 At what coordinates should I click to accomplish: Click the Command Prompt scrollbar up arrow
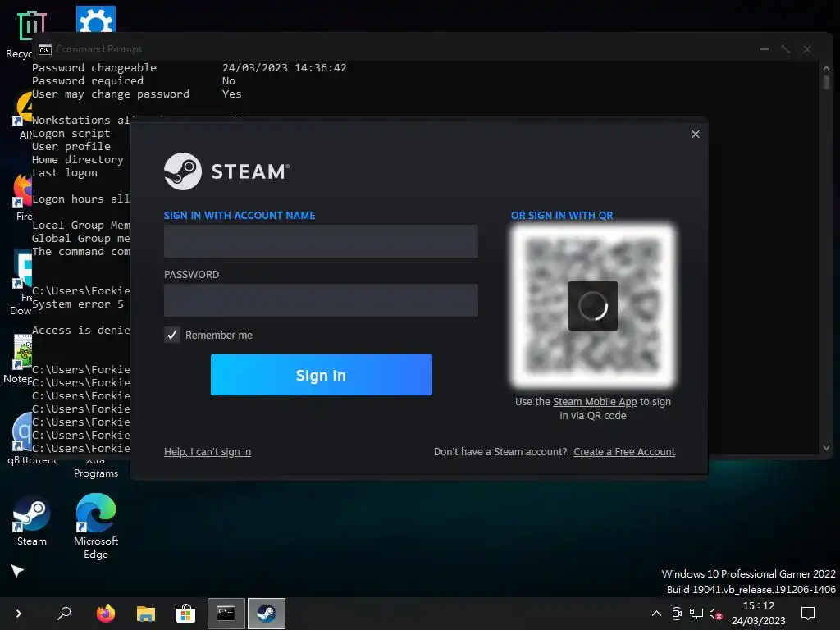(x=826, y=69)
